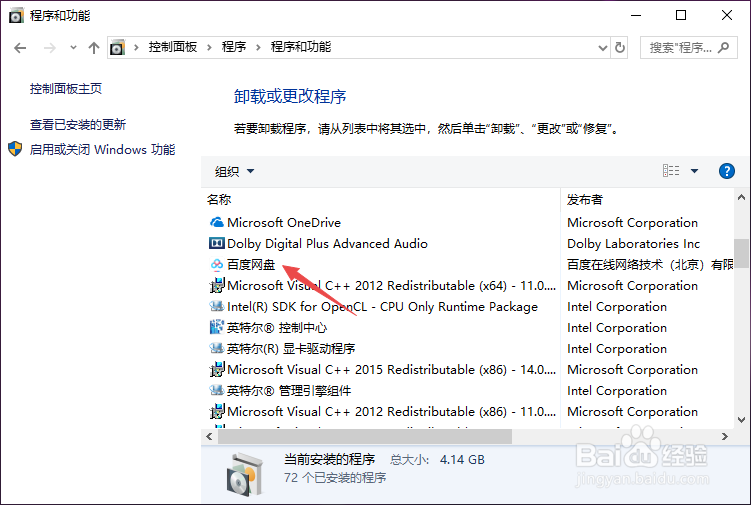The image size is (751, 505).
Task: Click the installed programs disc icon
Action: pyautogui.click(x=245, y=475)
